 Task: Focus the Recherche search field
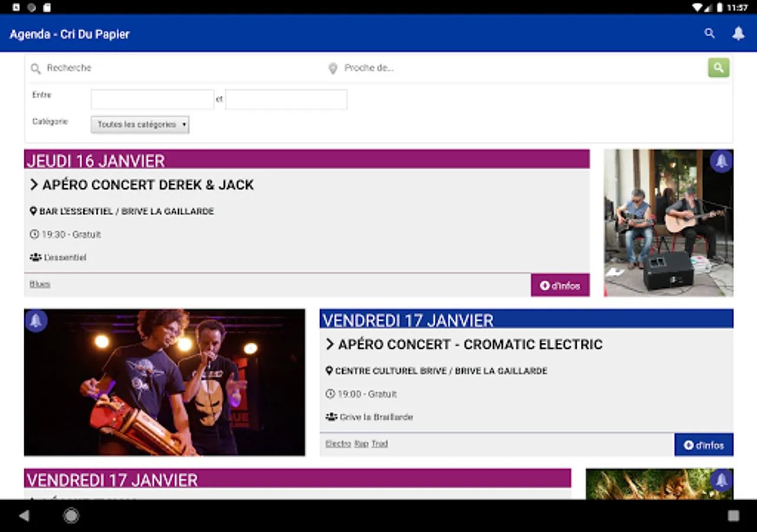point(177,68)
